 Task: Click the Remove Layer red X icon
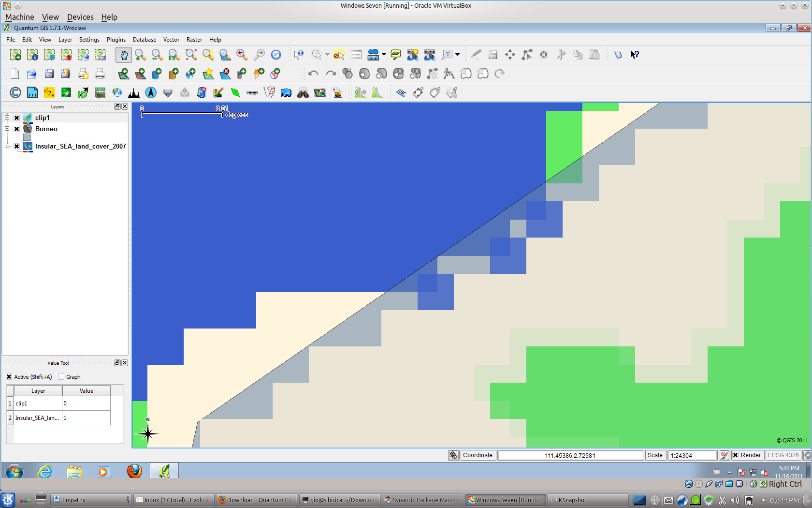point(225,74)
